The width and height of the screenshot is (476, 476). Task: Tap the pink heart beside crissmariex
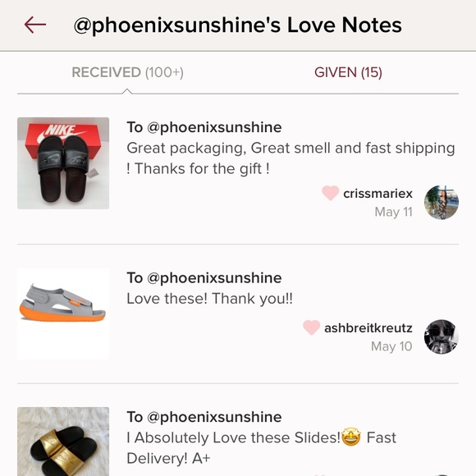pyautogui.click(x=330, y=193)
